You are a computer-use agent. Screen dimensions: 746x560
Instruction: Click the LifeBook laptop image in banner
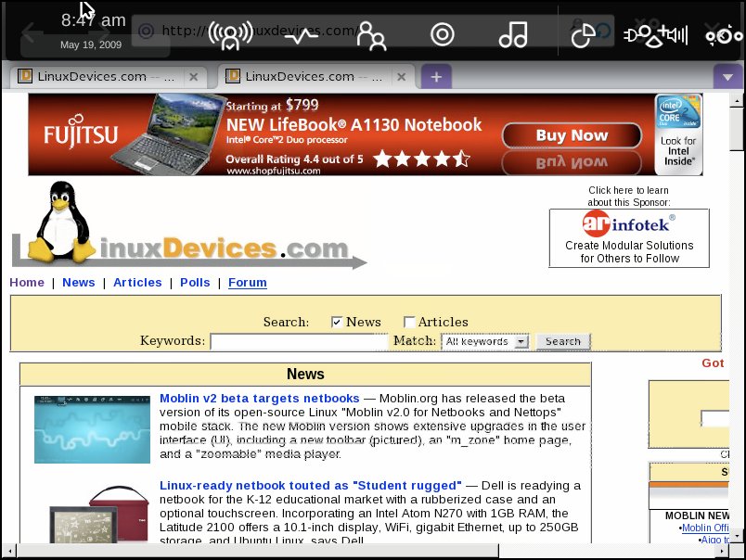tap(167, 134)
